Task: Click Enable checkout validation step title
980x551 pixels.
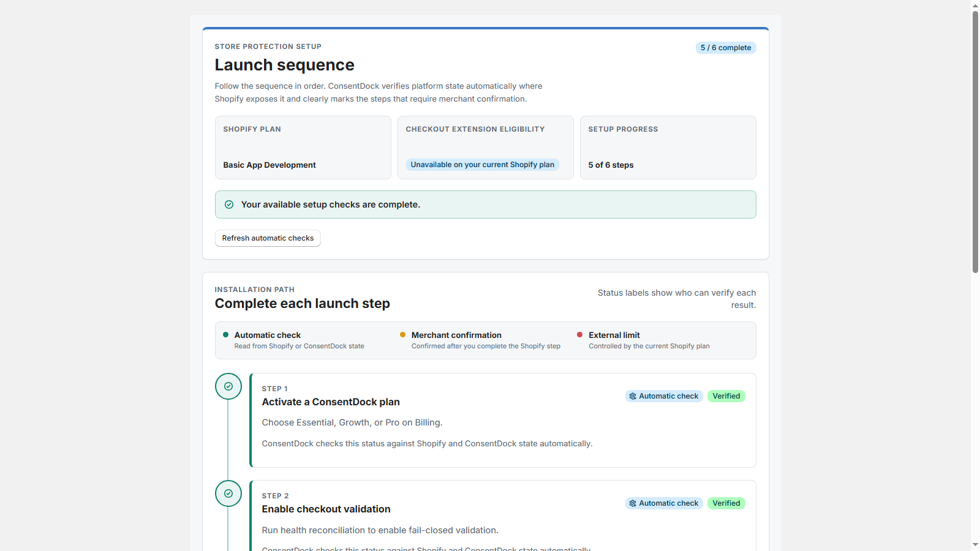Action: point(326,509)
